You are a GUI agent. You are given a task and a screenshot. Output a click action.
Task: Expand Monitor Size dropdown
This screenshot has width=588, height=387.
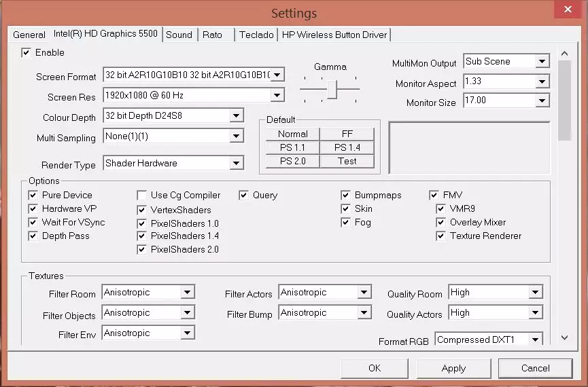[542, 100]
